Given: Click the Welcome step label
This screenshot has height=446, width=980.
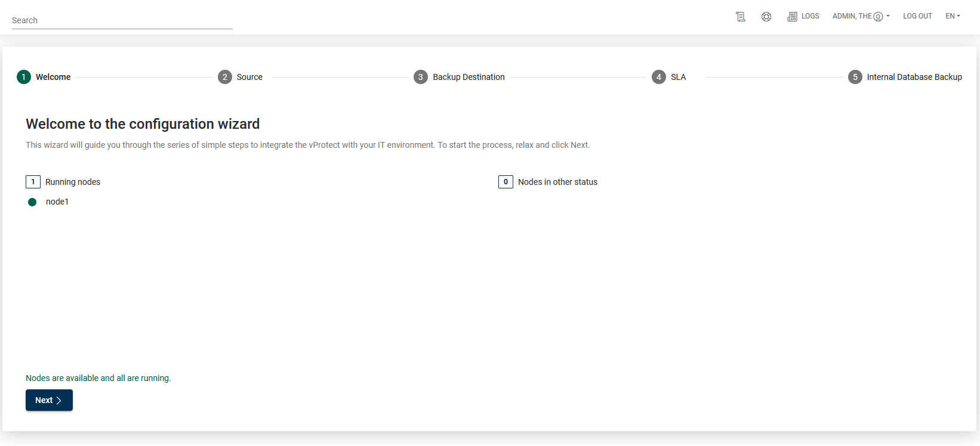Looking at the screenshot, I should 53,77.
